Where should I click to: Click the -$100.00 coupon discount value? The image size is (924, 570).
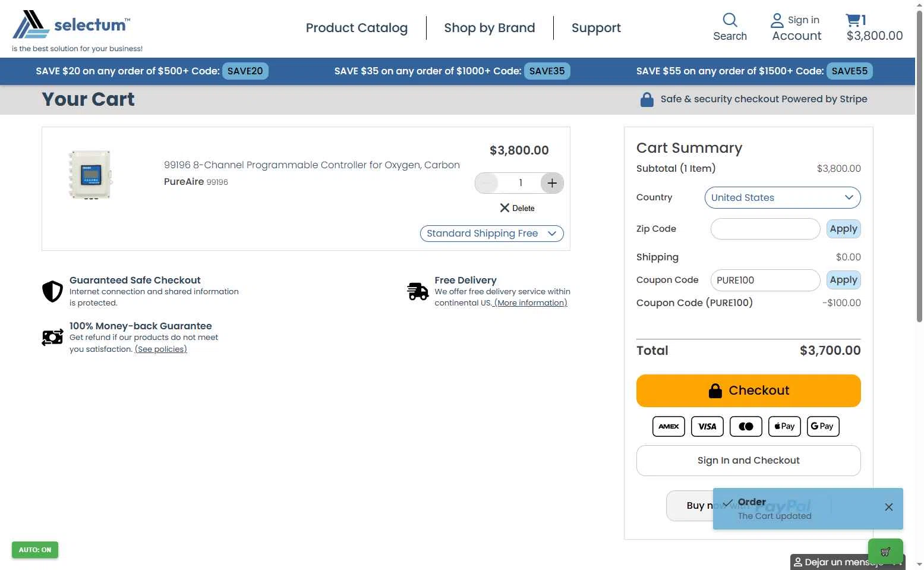pyautogui.click(x=841, y=303)
